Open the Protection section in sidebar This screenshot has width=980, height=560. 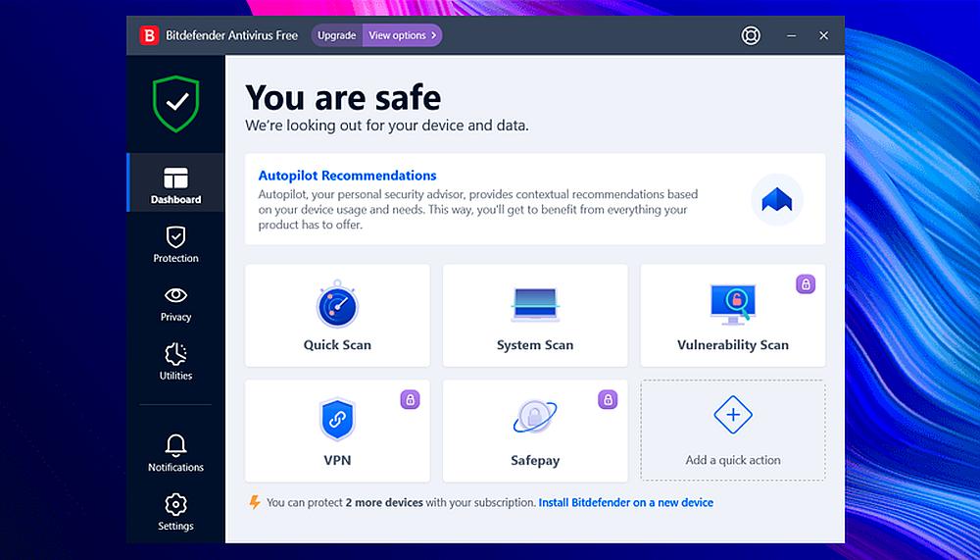[175, 244]
